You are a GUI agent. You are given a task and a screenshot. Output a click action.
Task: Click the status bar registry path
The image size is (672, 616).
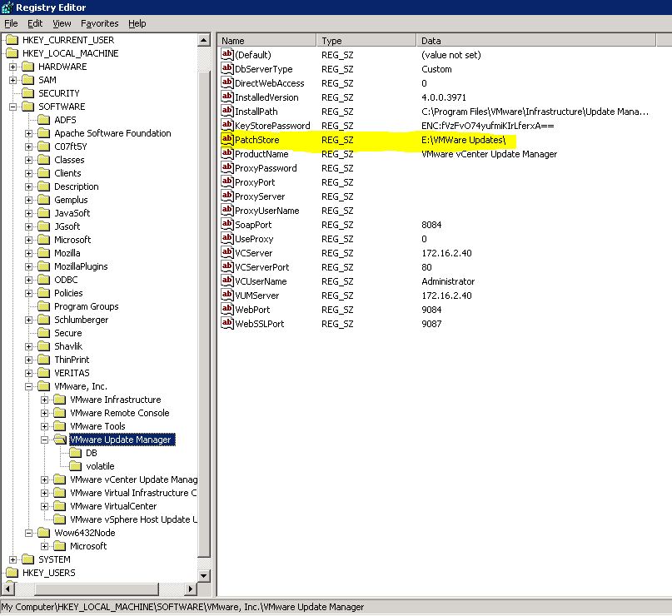[x=182, y=607]
